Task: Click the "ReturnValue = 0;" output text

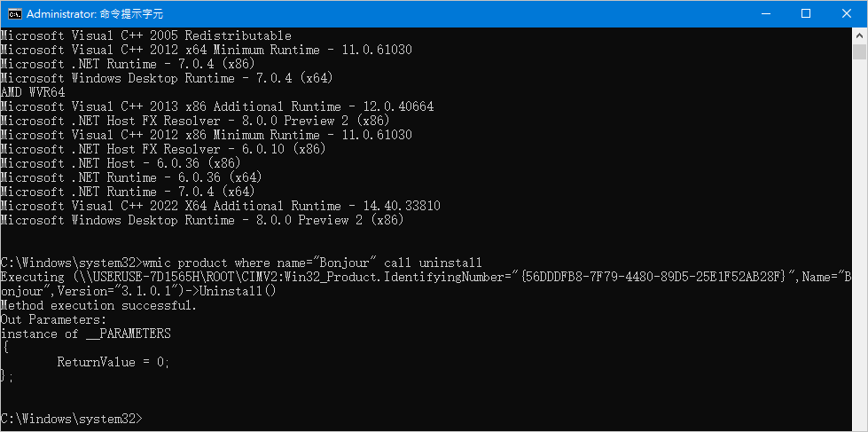Action: click(113, 362)
